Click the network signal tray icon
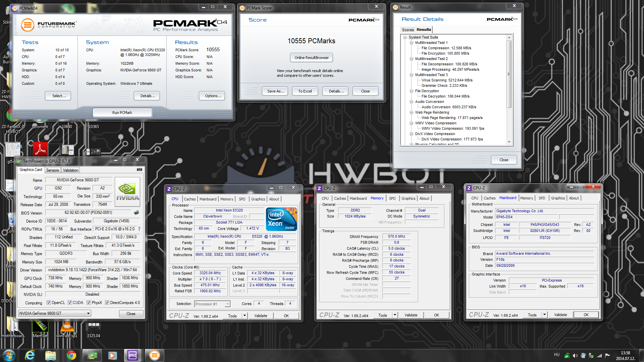Viewport: 644px width, 362px height. click(x=599, y=355)
